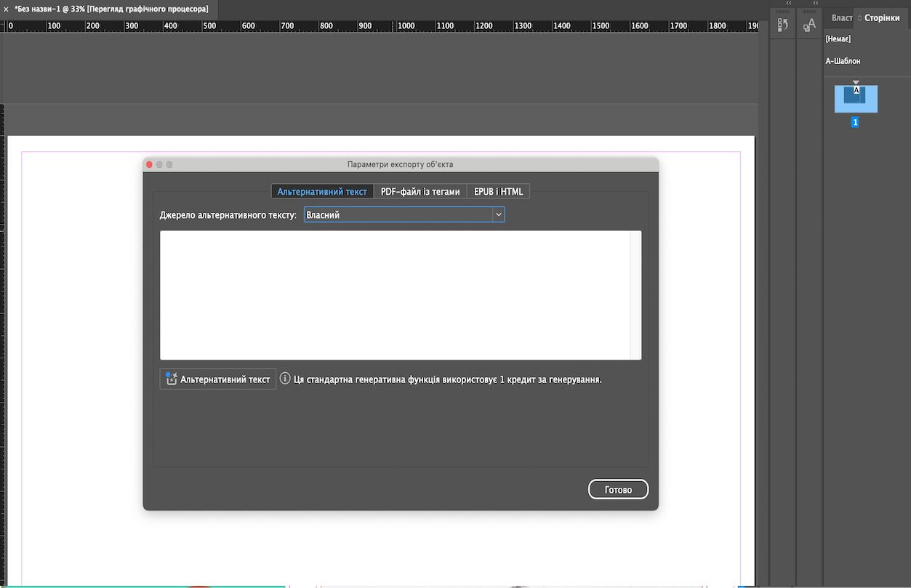Open the Властивості panel tab
The image size is (911, 588).
(x=841, y=17)
